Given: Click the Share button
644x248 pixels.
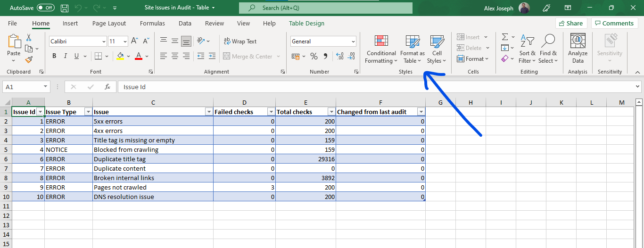Looking at the screenshot, I should [x=570, y=24].
